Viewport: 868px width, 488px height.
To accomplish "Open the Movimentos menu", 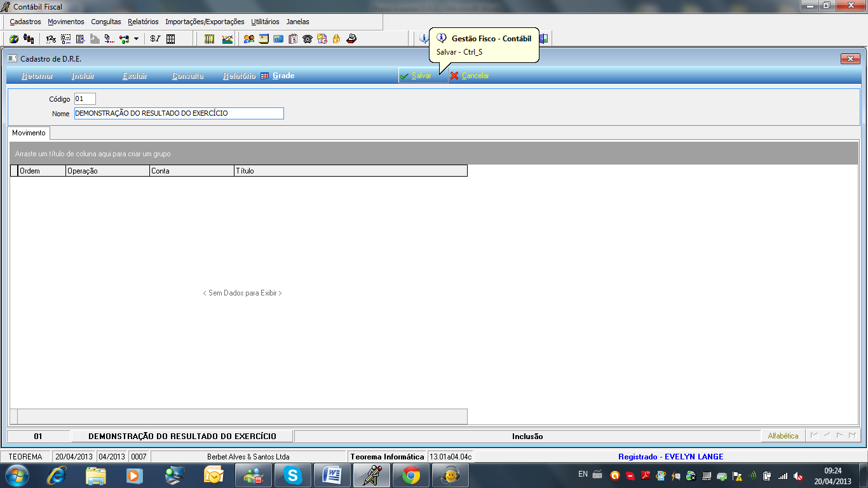I will [66, 22].
